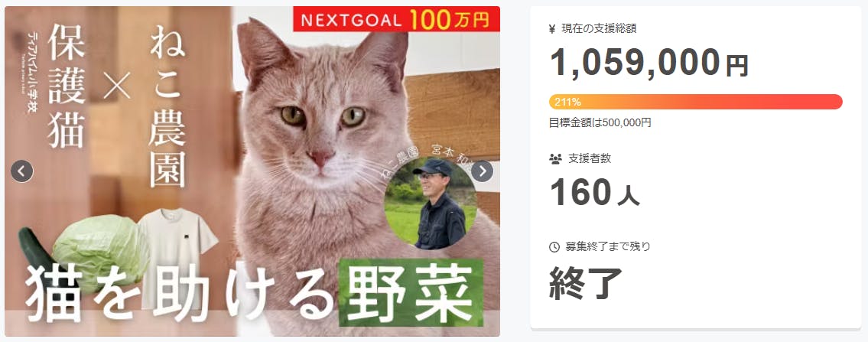
Task: Click the green 野菜 text box
Action: coord(411,292)
